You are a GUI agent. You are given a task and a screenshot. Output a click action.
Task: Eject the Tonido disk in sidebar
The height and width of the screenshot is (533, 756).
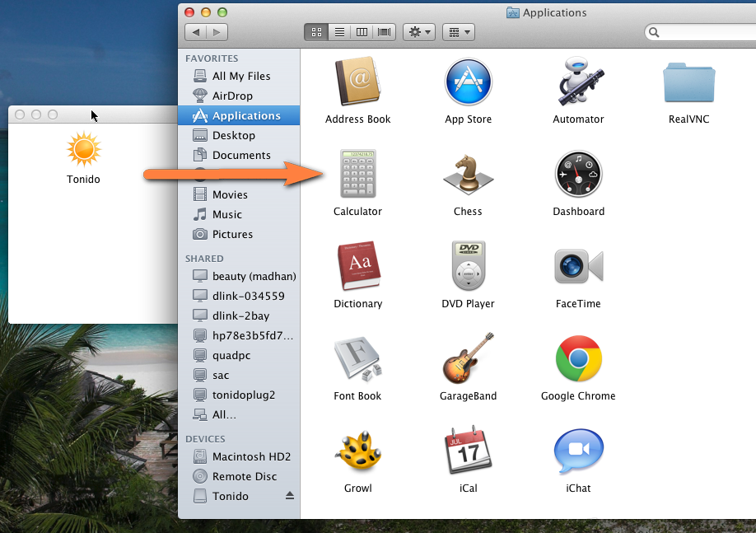(289, 495)
